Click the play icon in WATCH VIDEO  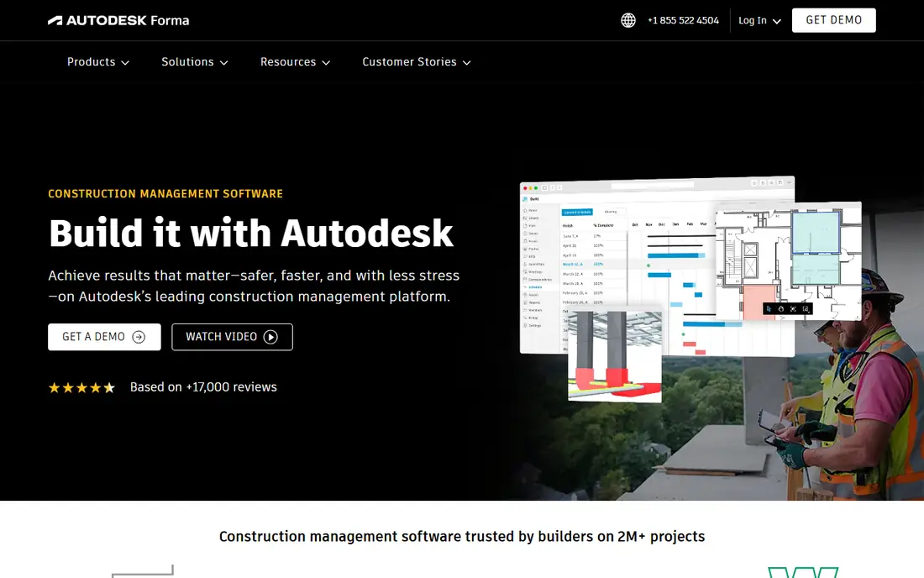[x=270, y=337]
